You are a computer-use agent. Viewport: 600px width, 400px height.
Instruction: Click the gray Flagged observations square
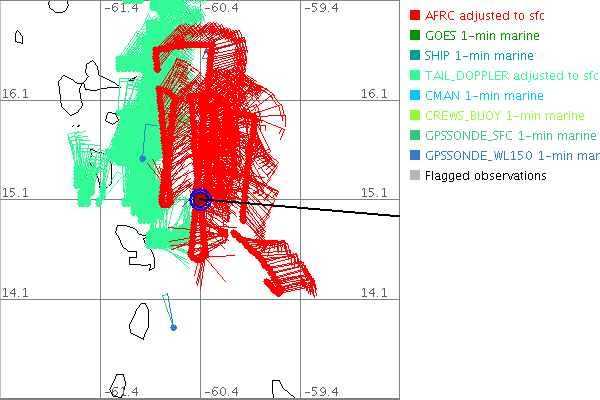[x=415, y=176]
